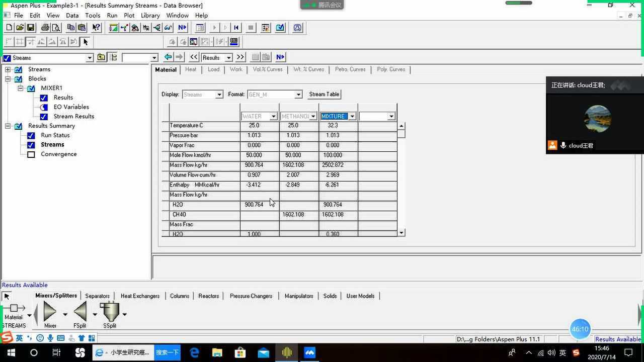Click the Reinitialize run icon
The height and width of the screenshot is (362, 644).
click(x=236, y=28)
